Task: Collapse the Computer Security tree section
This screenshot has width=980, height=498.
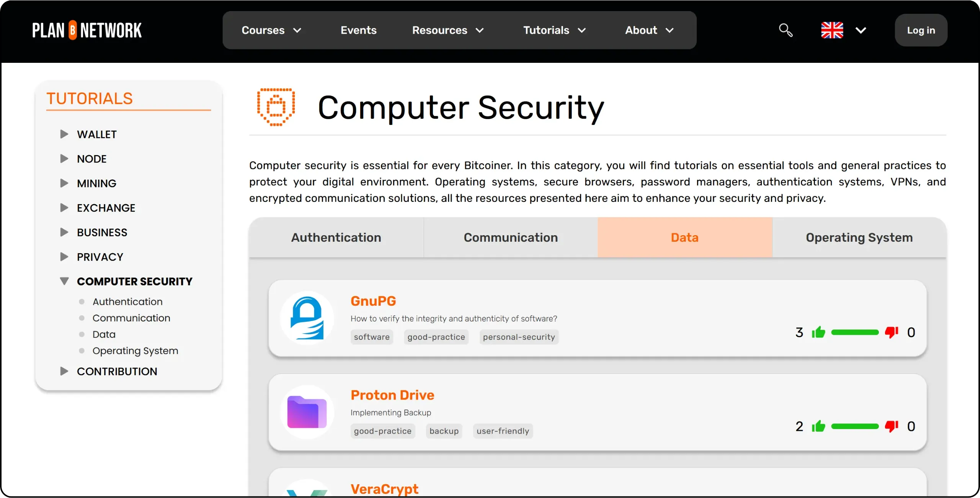Action: 64,281
